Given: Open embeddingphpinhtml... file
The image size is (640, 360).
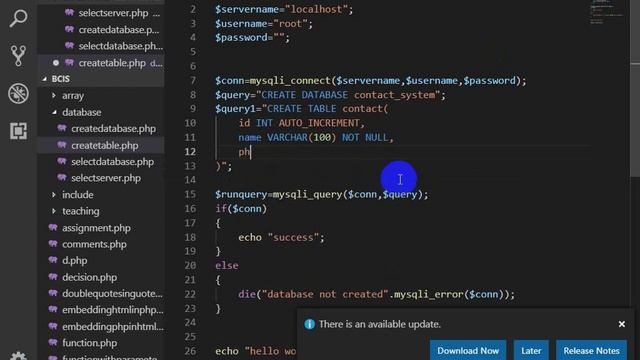Looking at the screenshot, I should pyautogui.click(x=113, y=327).
